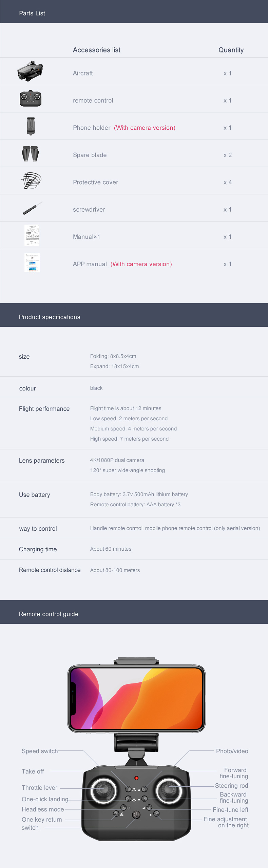Image resolution: width=268 pixels, height=868 pixels.
Task: Click the Manual thumbnail image
Action: [32, 235]
